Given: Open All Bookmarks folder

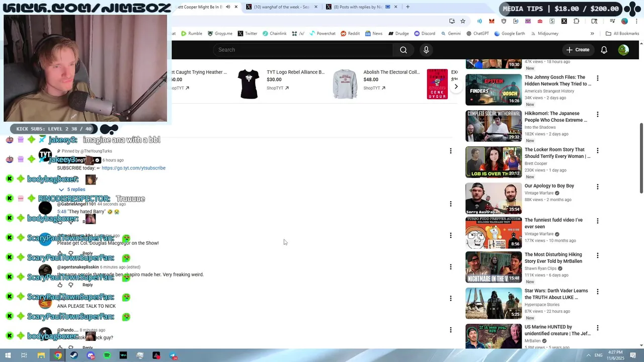Looking at the screenshot, I should pos(622,34).
